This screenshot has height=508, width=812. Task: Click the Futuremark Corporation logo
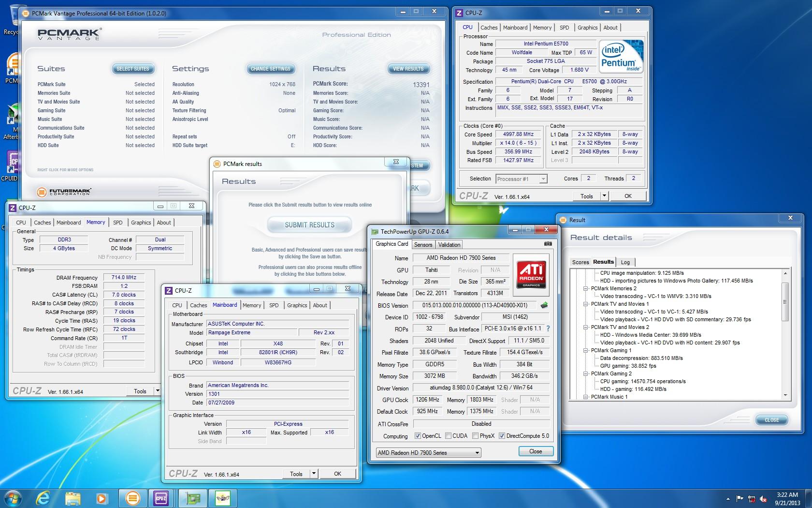pyautogui.click(x=64, y=192)
